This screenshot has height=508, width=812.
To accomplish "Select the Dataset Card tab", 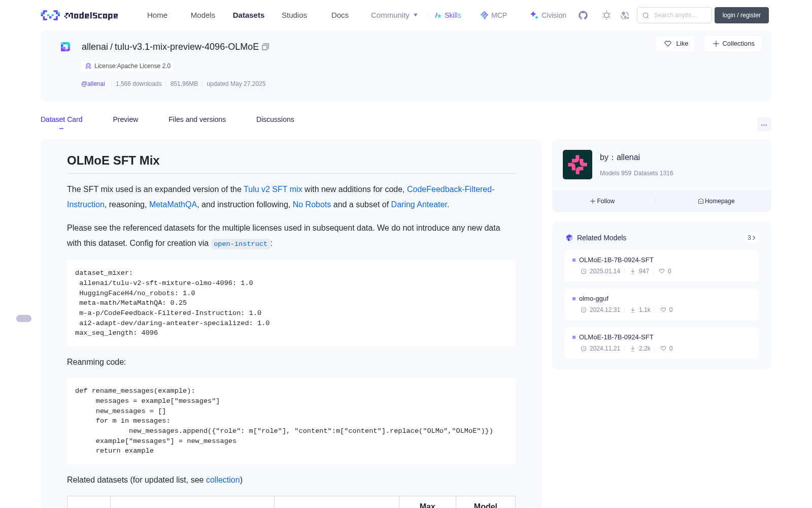I will [61, 119].
